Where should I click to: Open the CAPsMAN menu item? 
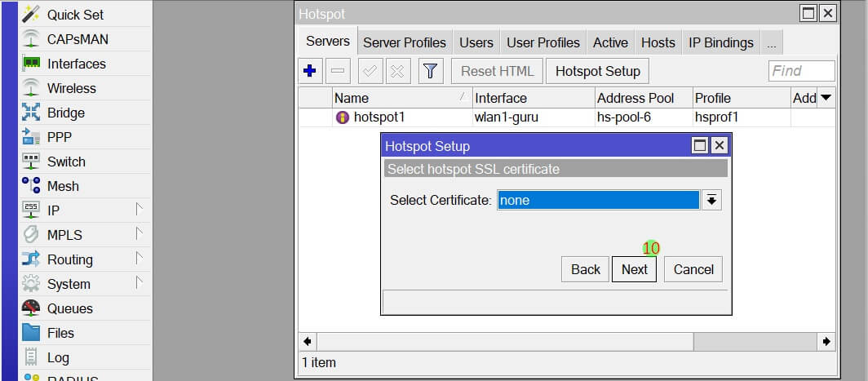coord(77,39)
